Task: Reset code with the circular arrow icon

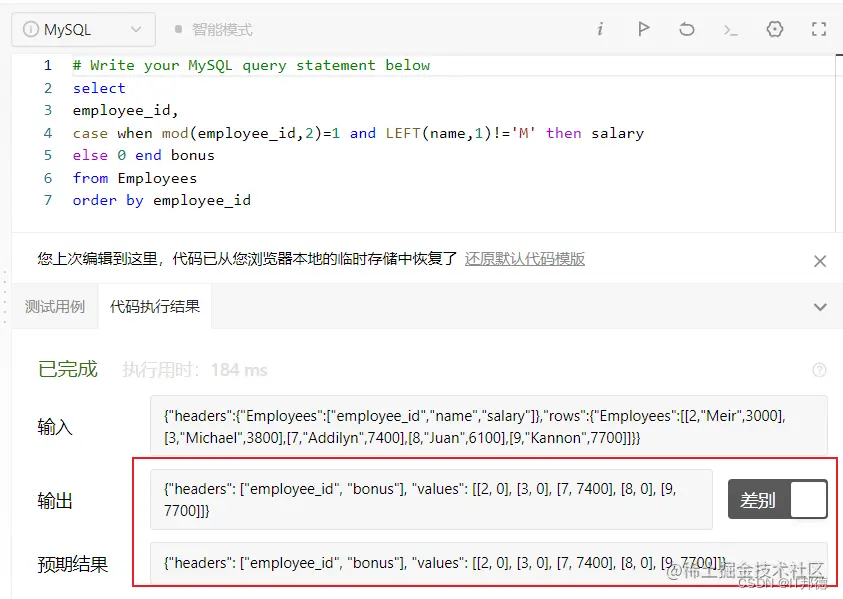Action: (687, 29)
